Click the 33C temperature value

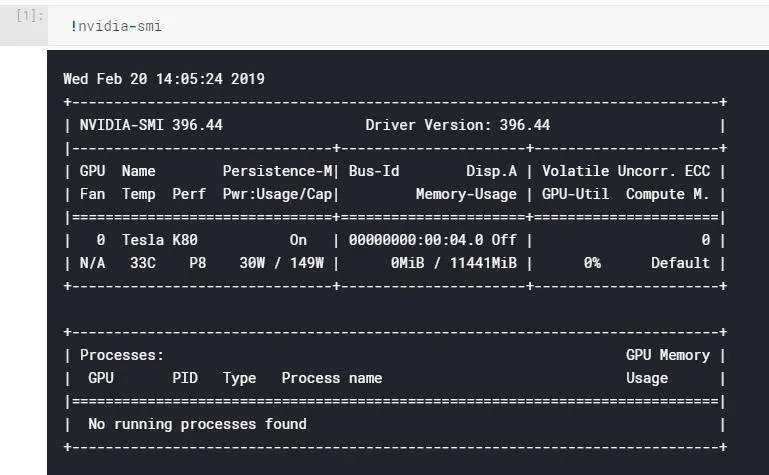coord(143,263)
